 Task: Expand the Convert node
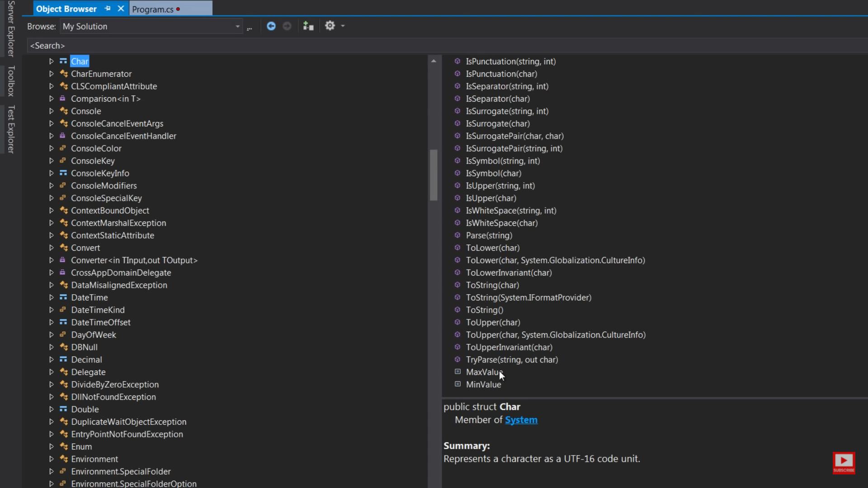(x=51, y=248)
